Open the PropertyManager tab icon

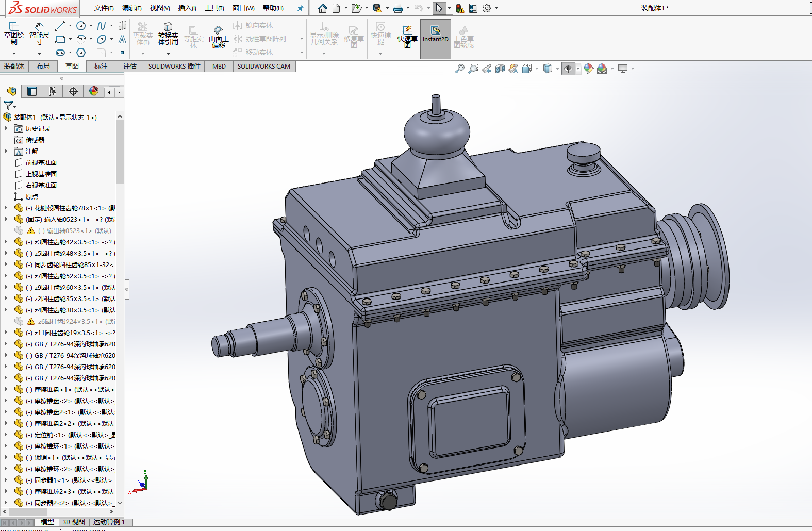tap(32, 91)
